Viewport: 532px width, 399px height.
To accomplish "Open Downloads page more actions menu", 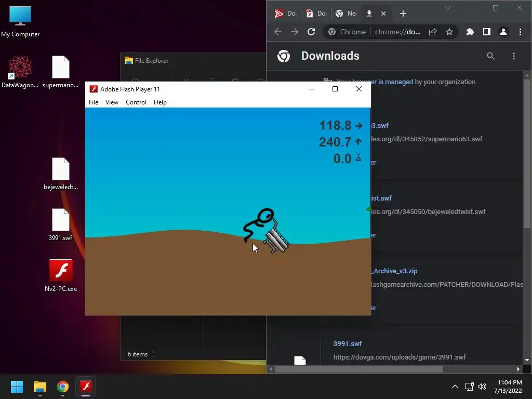I will pyautogui.click(x=514, y=56).
